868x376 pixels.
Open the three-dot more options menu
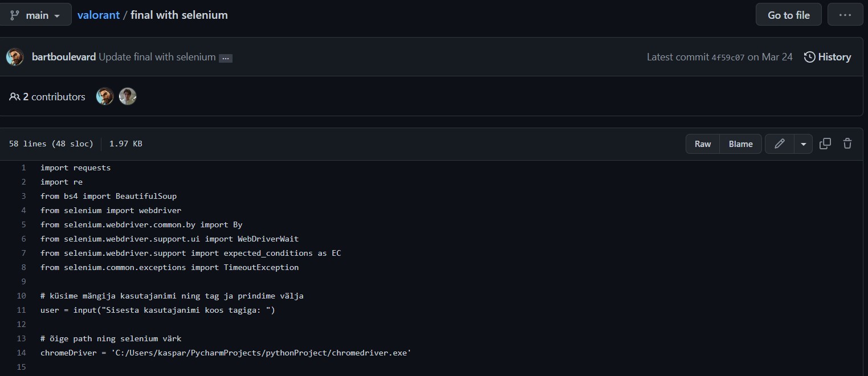tap(845, 15)
